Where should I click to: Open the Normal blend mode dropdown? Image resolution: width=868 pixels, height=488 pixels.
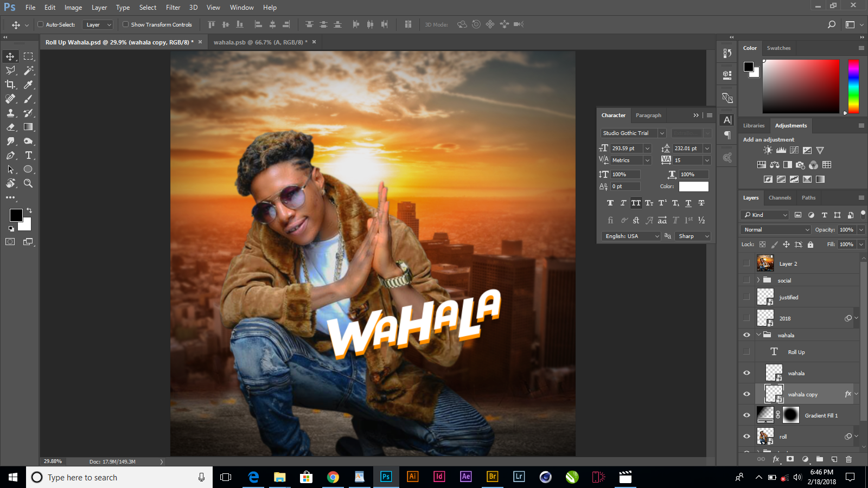coord(775,229)
